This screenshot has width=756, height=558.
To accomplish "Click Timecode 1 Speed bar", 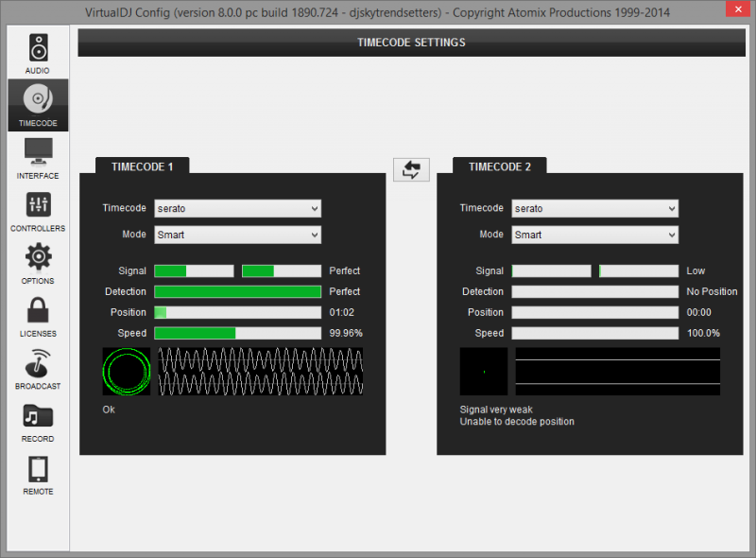I will click(238, 333).
